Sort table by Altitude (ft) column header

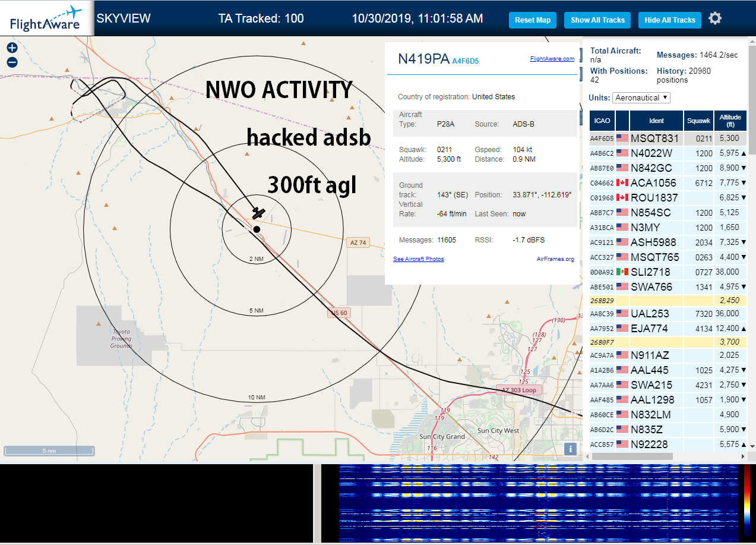(730, 121)
